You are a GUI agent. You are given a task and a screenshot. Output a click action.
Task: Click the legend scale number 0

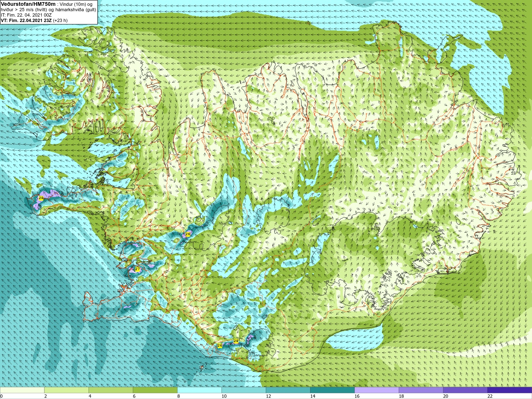(x=1, y=396)
